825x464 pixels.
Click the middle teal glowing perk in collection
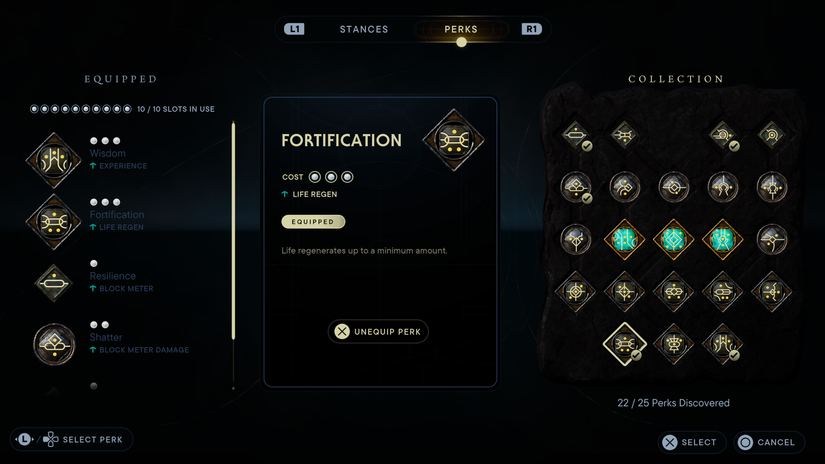673,239
